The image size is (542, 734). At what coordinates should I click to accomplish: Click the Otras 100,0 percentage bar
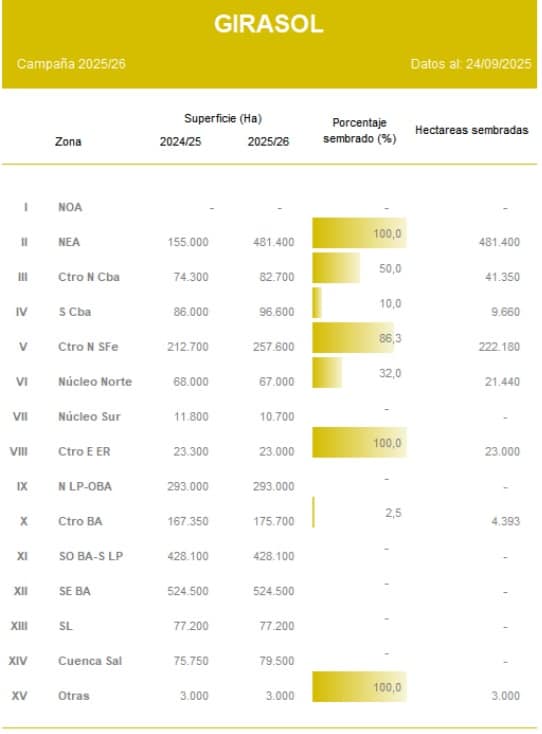[359, 687]
